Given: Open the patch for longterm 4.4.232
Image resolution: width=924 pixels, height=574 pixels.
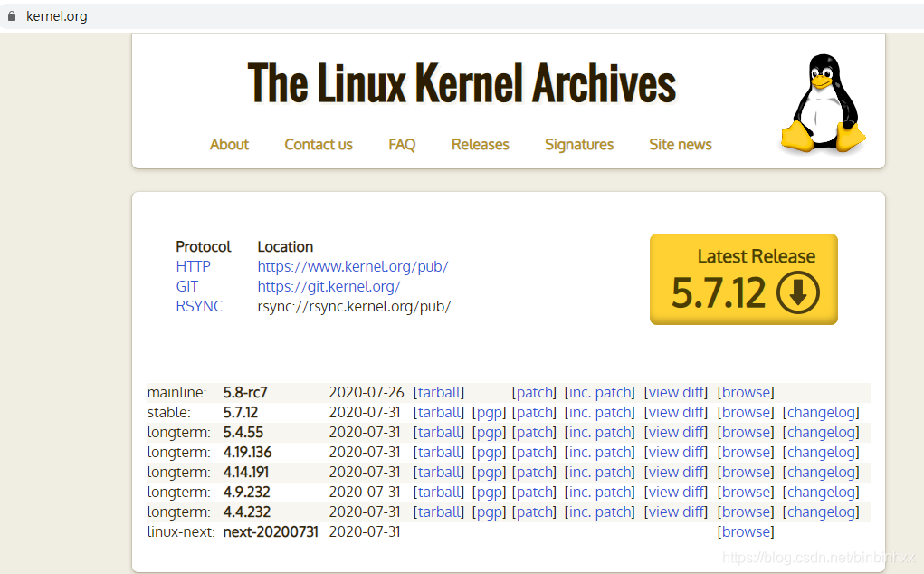Looking at the screenshot, I should pyautogui.click(x=535, y=512).
